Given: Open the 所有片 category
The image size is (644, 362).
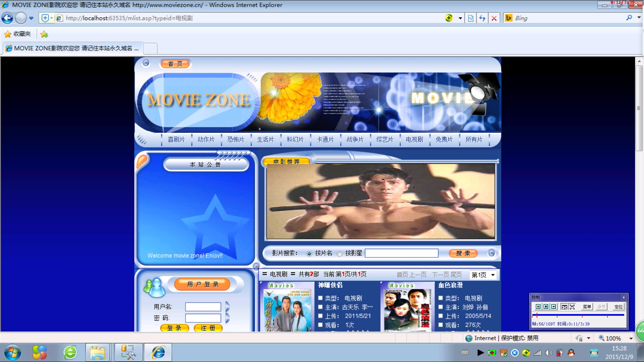Looking at the screenshot, I should [x=474, y=139].
